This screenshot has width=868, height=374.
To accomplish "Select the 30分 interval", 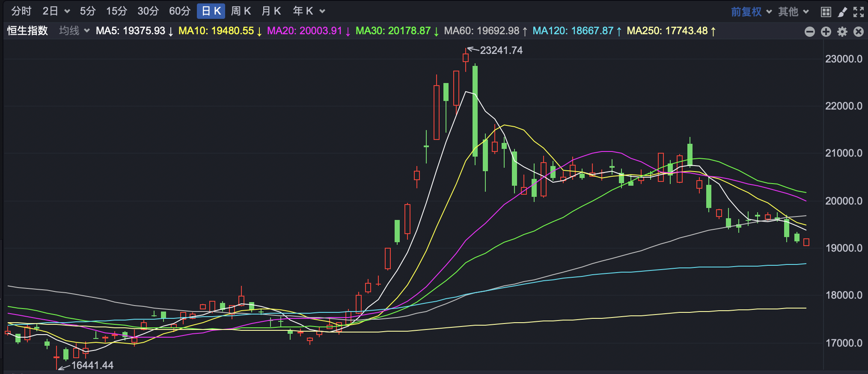I will click(x=148, y=11).
